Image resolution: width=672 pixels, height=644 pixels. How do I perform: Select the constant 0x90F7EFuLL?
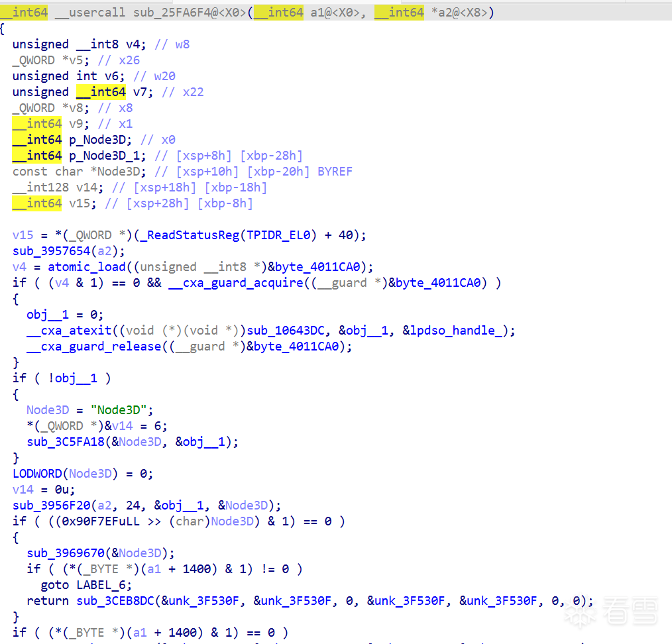(x=101, y=521)
